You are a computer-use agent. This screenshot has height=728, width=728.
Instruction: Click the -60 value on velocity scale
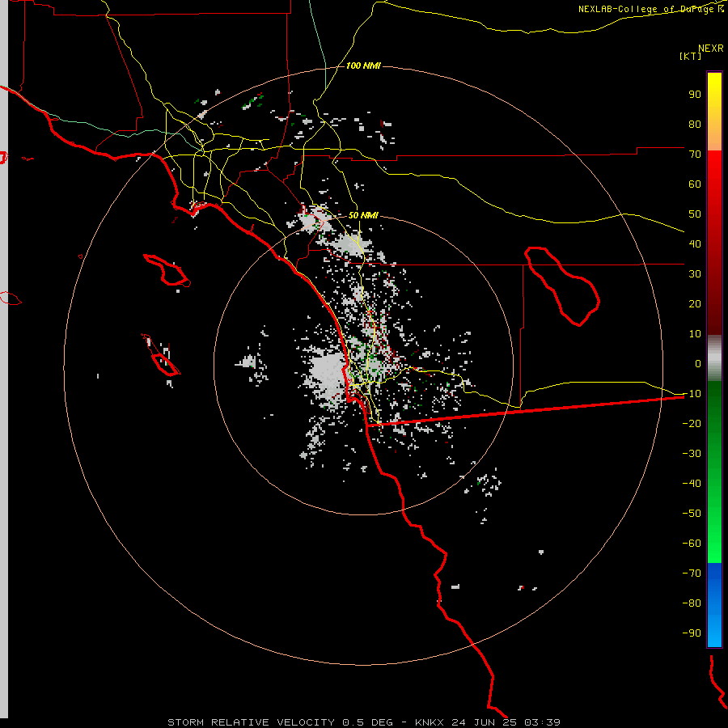click(692, 544)
